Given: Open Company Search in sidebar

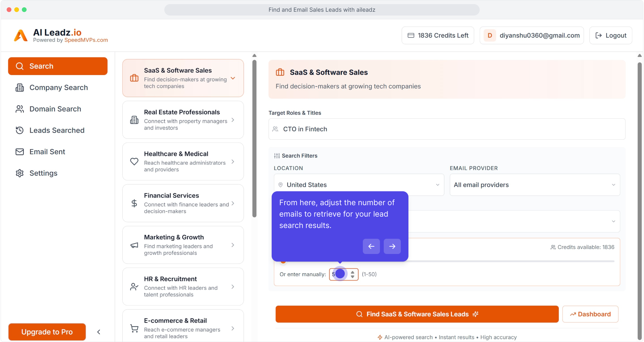Looking at the screenshot, I should [x=59, y=87].
